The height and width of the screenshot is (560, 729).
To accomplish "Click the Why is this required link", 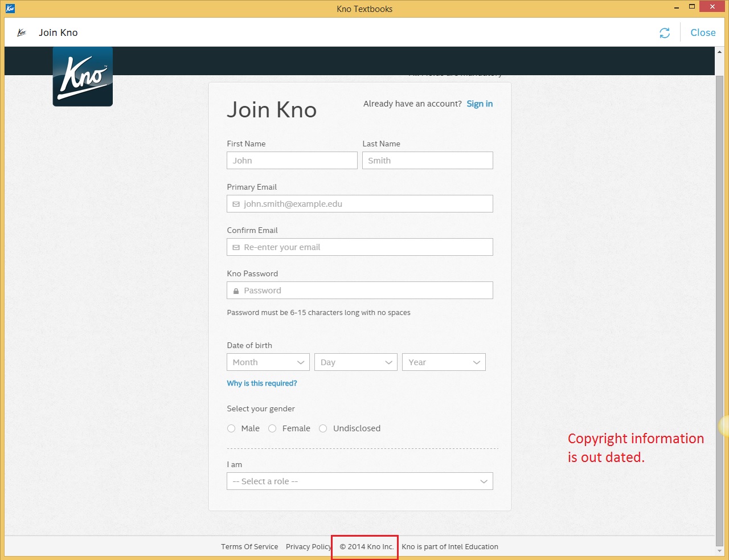I will point(262,383).
